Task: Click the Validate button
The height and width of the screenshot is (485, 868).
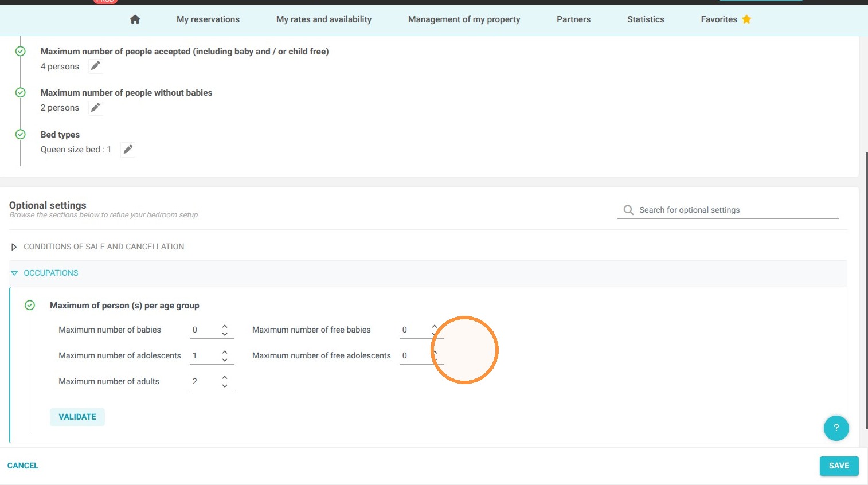Action: click(x=77, y=417)
